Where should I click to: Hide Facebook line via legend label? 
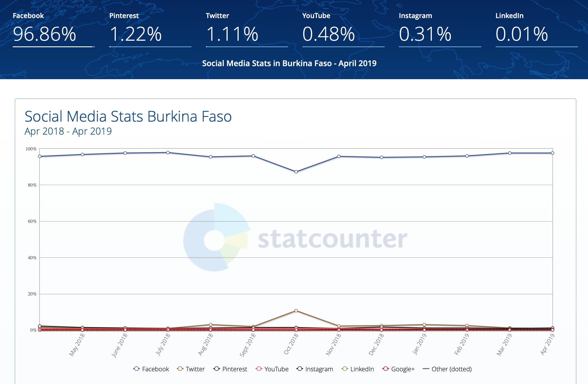[155, 369]
